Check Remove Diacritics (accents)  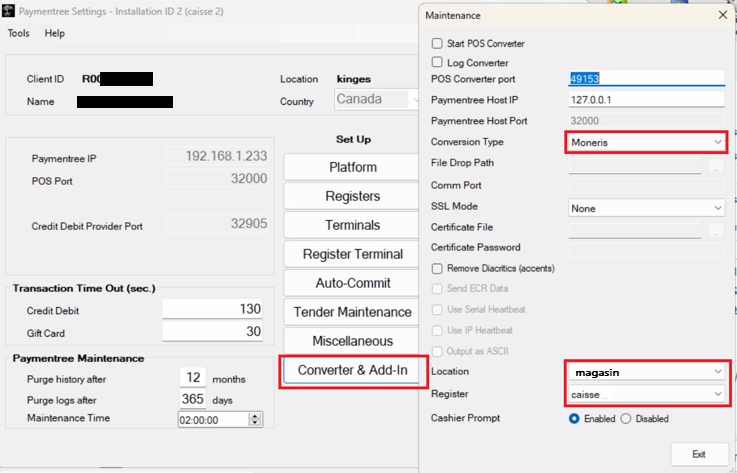click(x=437, y=268)
